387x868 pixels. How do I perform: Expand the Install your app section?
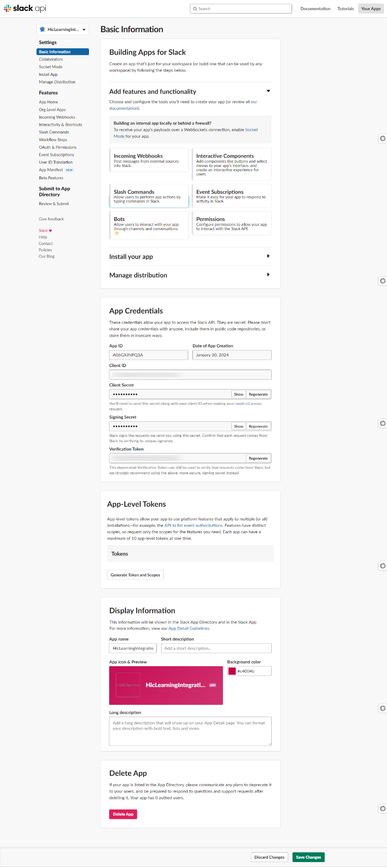click(268, 256)
